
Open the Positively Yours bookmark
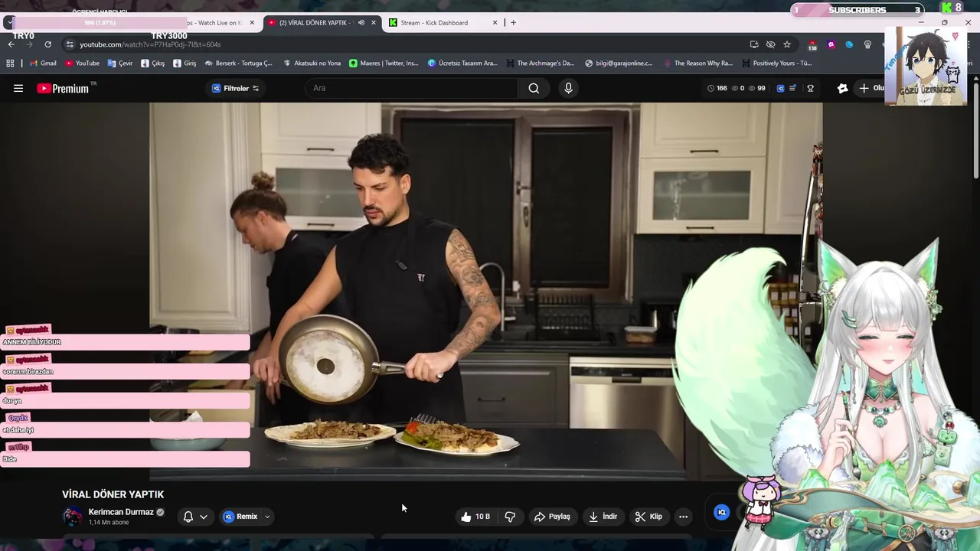point(777,64)
